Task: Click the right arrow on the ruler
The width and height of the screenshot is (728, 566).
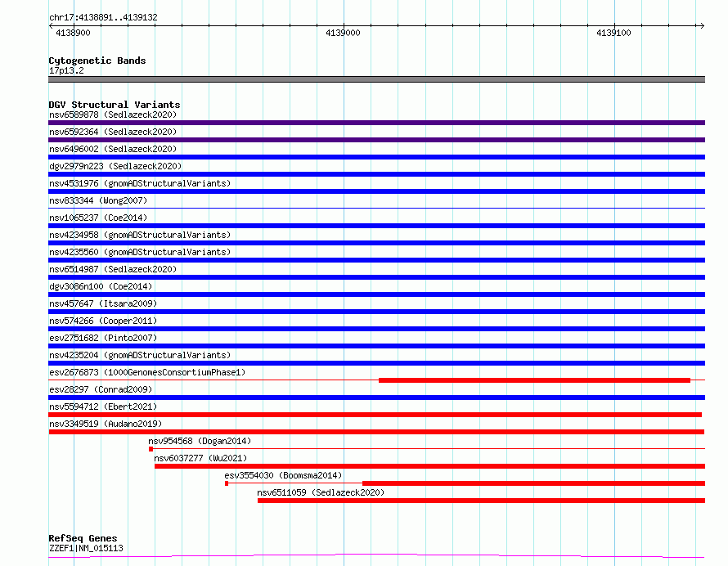Action: coord(702,25)
